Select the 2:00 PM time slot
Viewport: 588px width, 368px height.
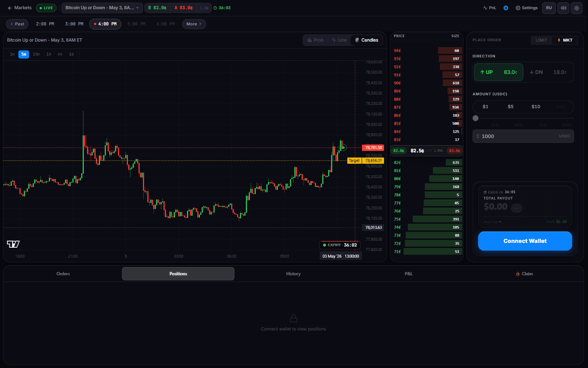45,24
